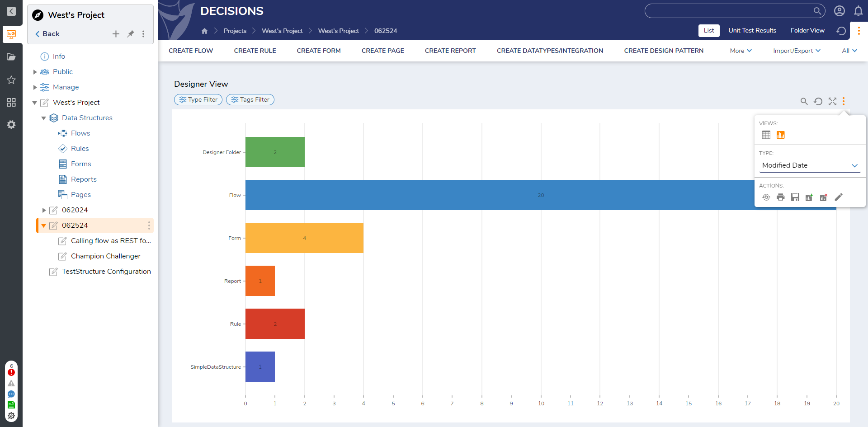The width and height of the screenshot is (868, 427).
Task: Collapse the West's Project tree node
Action: coord(35,103)
